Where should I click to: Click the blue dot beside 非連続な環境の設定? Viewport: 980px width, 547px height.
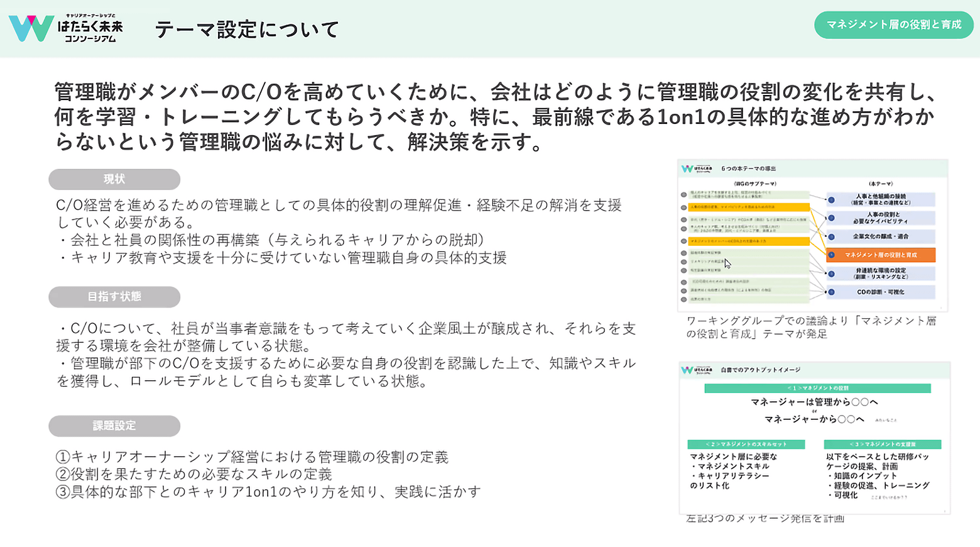tap(831, 273)
